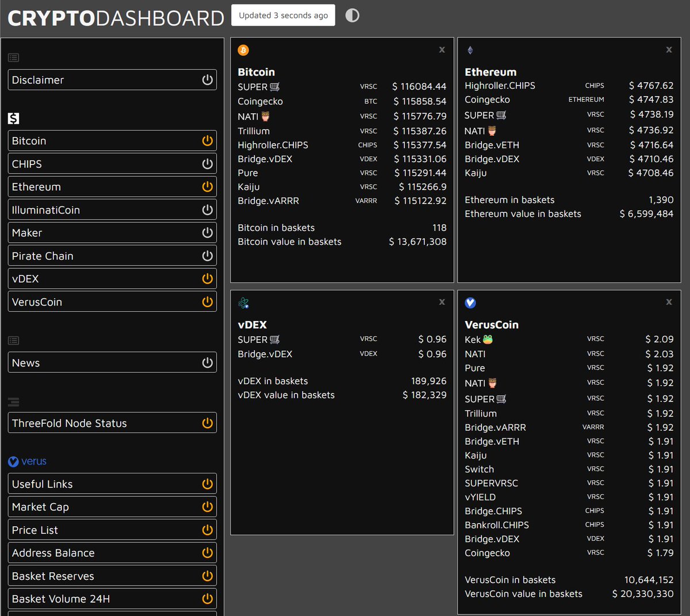Click vYIELD row in VerusCoin card
The width and height of the screenshot is (690, 616).
pos(569,497)
